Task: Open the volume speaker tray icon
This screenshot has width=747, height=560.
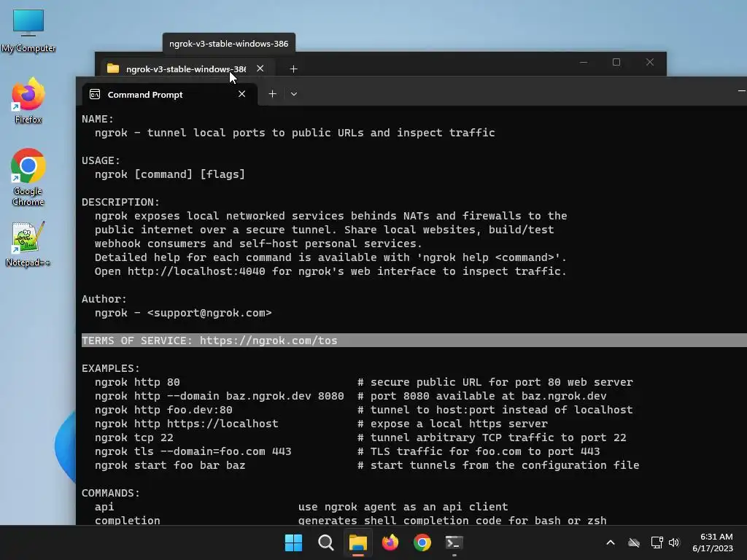Action: coord(674,542)
